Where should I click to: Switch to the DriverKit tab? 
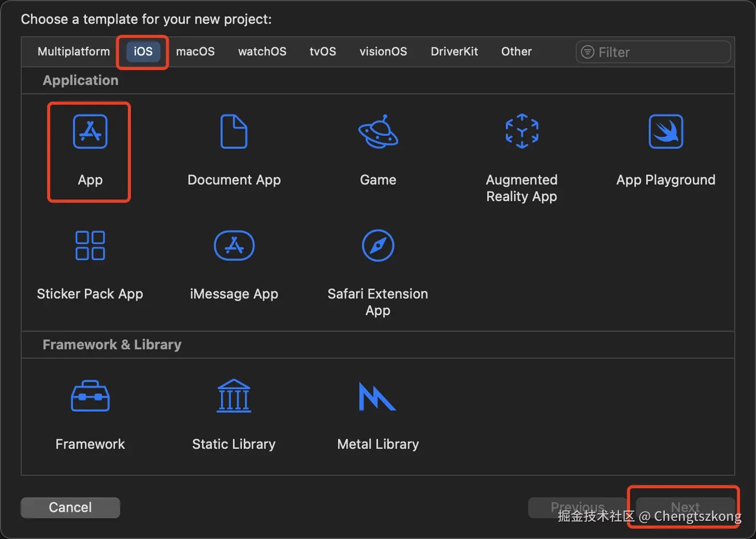coord(454,52)
